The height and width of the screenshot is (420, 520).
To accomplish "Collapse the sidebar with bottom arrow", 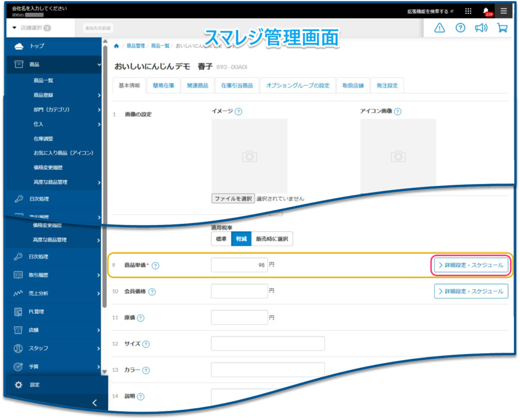I will pos(94,403).
